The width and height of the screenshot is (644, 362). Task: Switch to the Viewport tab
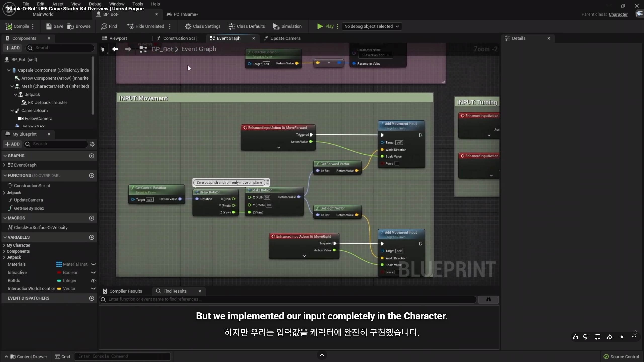pos(114,38)
